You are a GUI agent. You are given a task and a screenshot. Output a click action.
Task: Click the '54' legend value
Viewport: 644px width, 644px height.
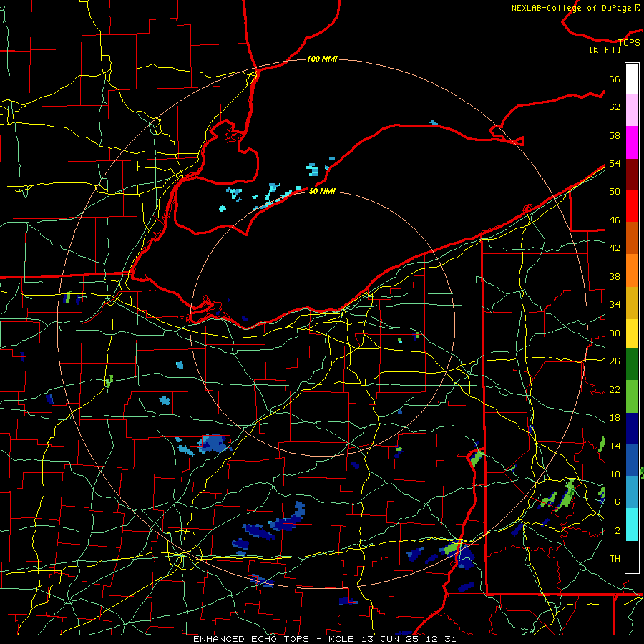[x=615, y=163]
